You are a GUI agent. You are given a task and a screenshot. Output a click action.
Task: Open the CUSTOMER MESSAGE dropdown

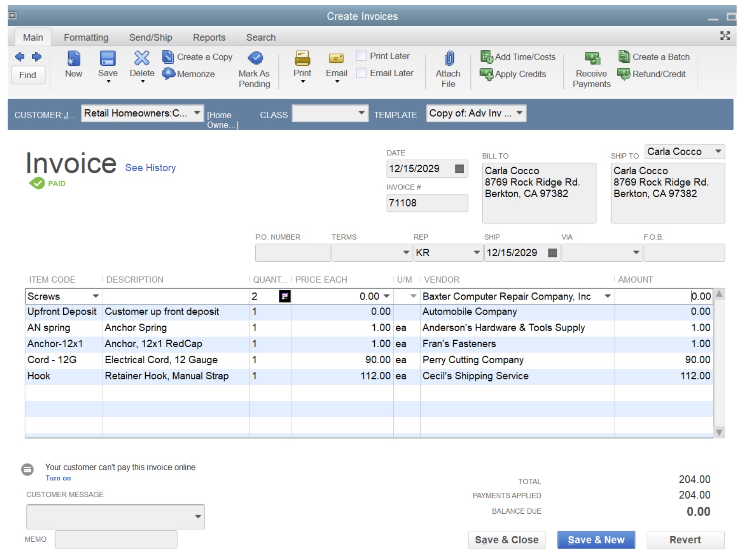[x=198, y=516]
